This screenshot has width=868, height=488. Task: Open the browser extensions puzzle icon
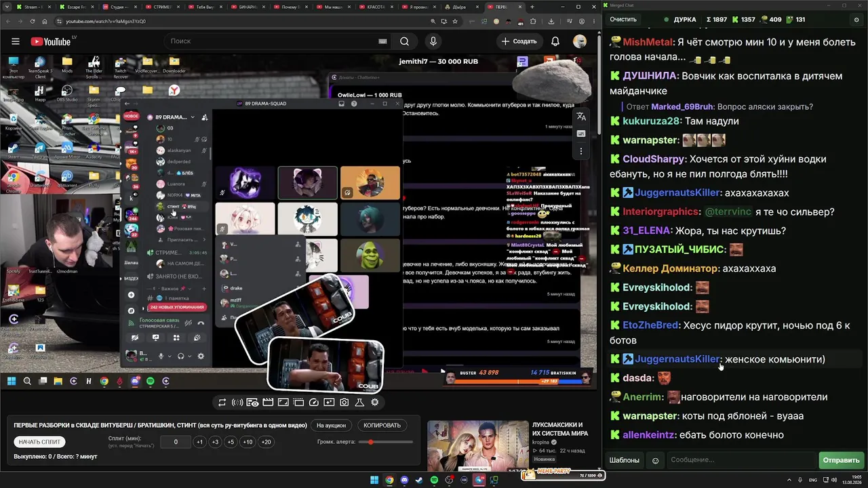[x=533, y=21]
